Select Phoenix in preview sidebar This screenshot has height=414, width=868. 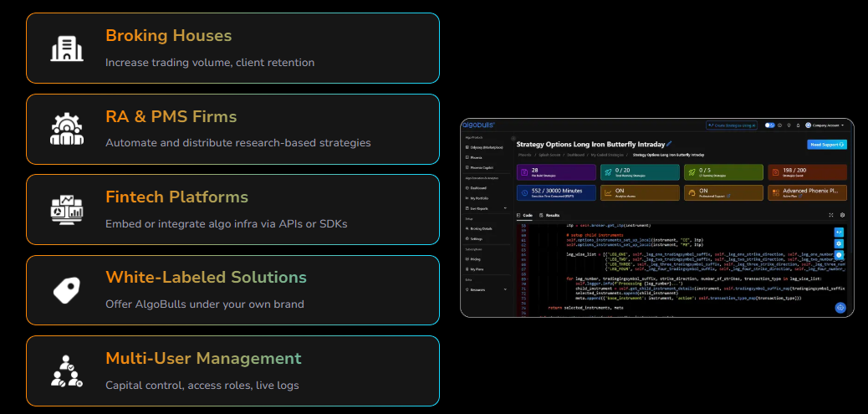coord(473,158)
